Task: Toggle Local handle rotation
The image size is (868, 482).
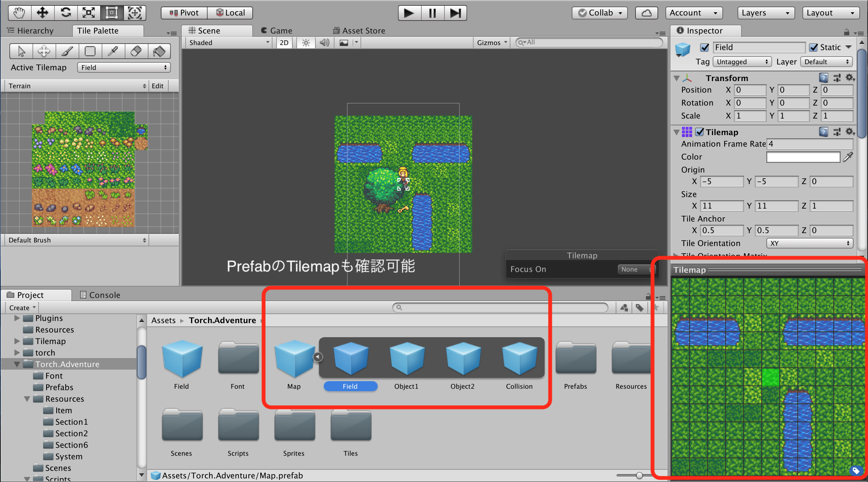Action: (x=230, y=13)
